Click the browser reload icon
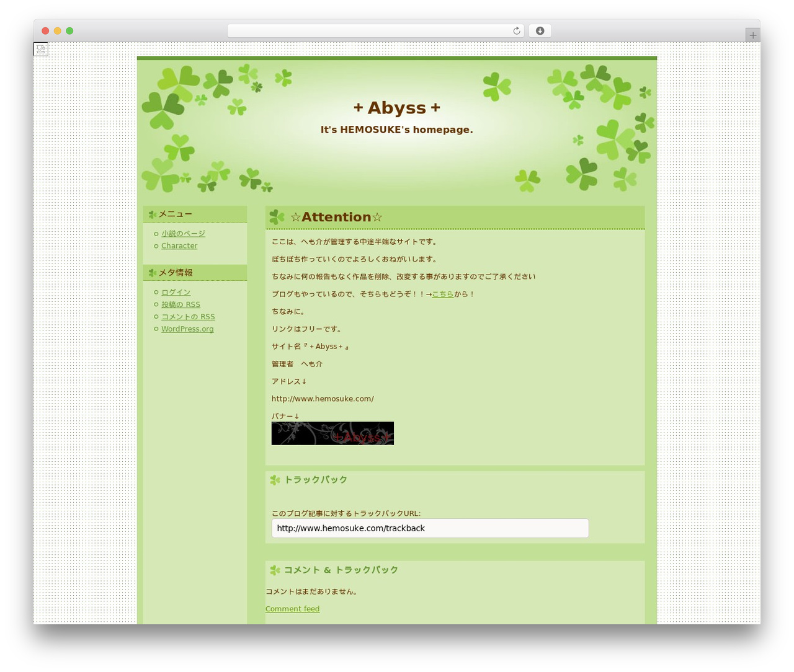Image resolution: width=794 pixels, height=672 pixels. (x=516, y=31)
